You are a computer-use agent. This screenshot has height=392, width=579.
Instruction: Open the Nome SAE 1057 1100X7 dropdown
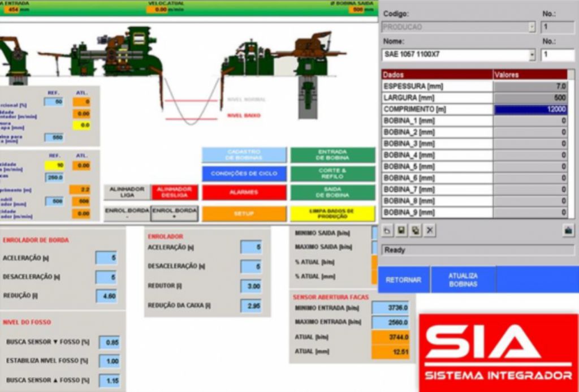(532, 55)
